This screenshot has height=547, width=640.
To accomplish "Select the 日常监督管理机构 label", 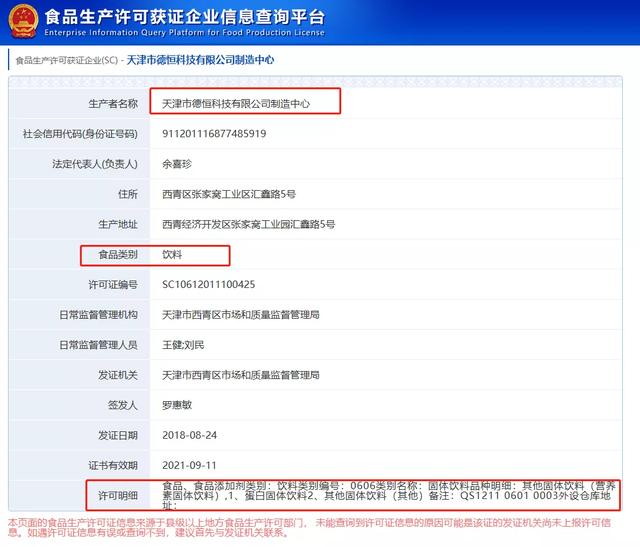I will click(x=98, y=315).
